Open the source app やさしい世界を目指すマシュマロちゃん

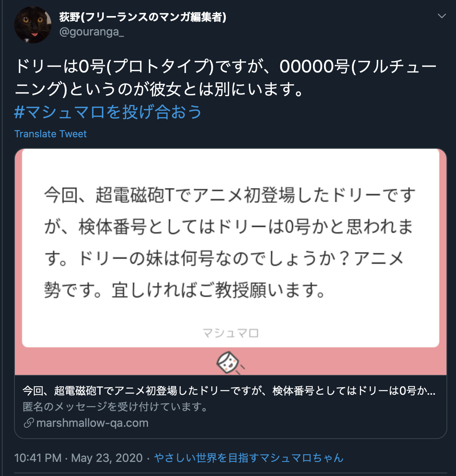[249, 458]
